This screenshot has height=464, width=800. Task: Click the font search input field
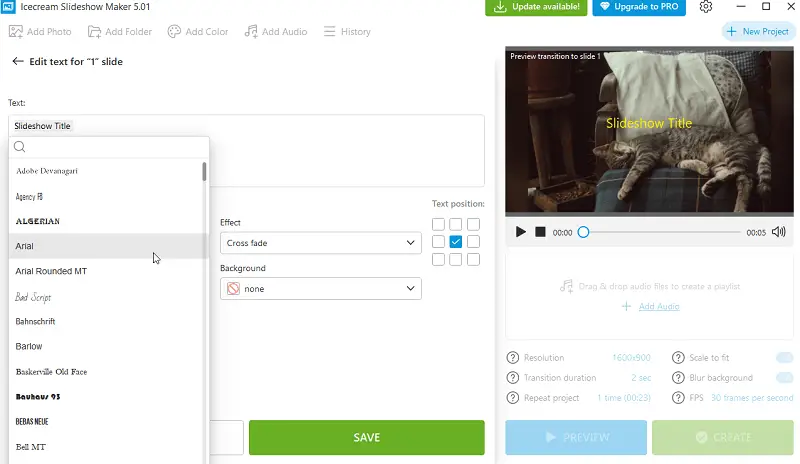click(110, 147)
